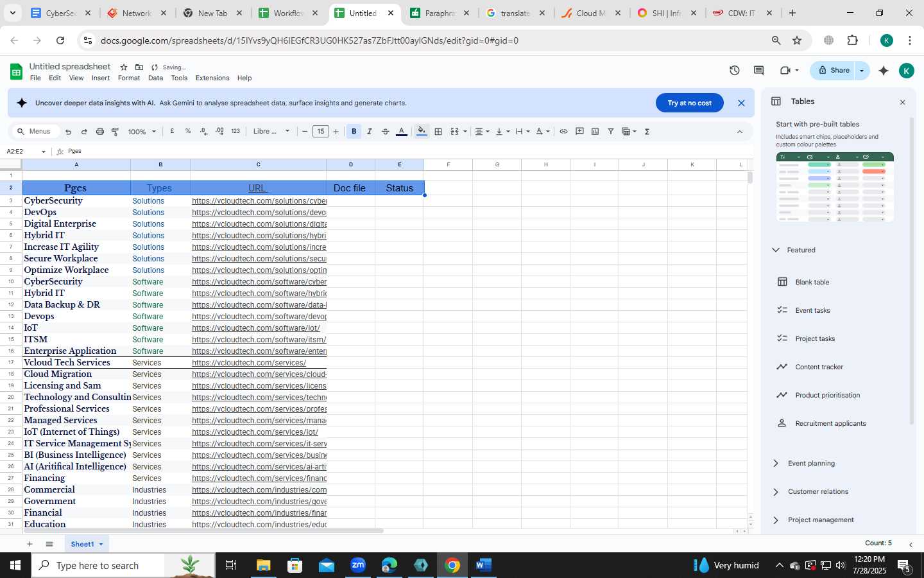Screen dimensions: 924x578
Task: Increase decimal places icon
Action: (219, 131)
